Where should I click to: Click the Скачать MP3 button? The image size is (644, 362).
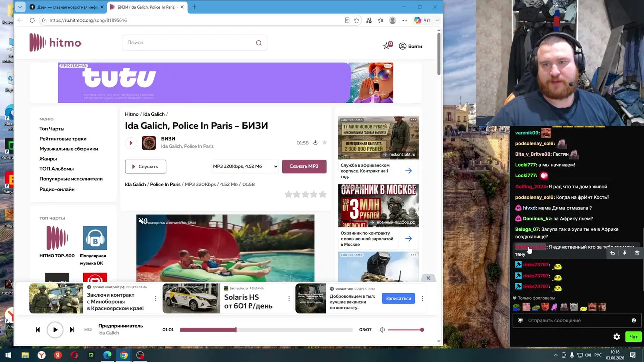tap(304, 166)
